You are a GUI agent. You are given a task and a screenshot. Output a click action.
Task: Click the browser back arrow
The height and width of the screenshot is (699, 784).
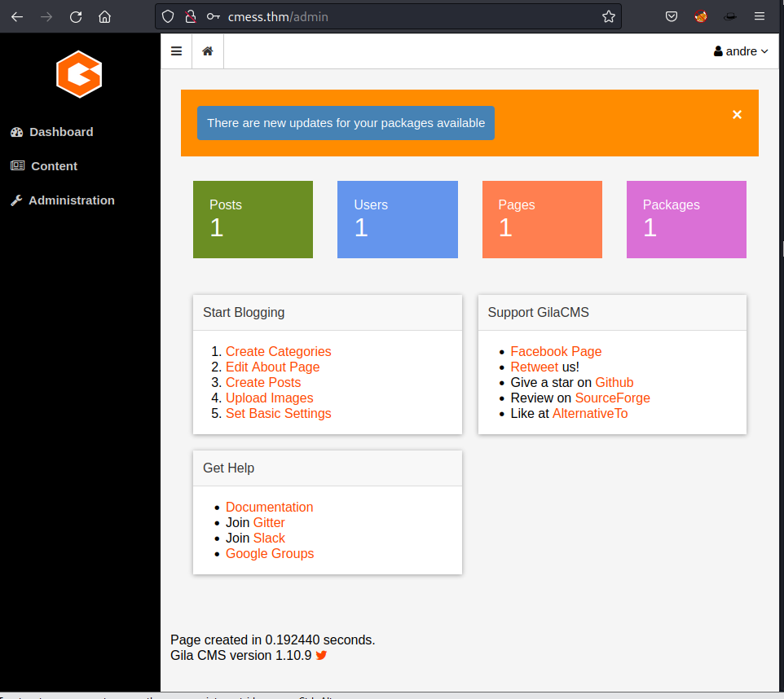17,16
